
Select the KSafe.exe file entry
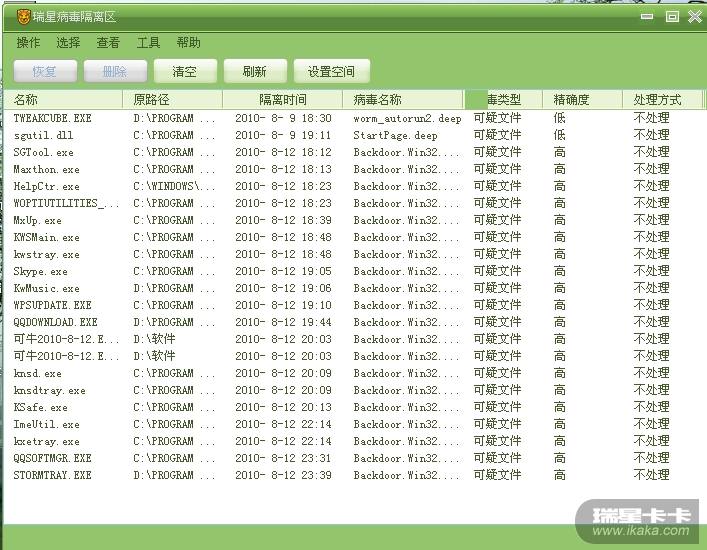(x=41, y=408)
